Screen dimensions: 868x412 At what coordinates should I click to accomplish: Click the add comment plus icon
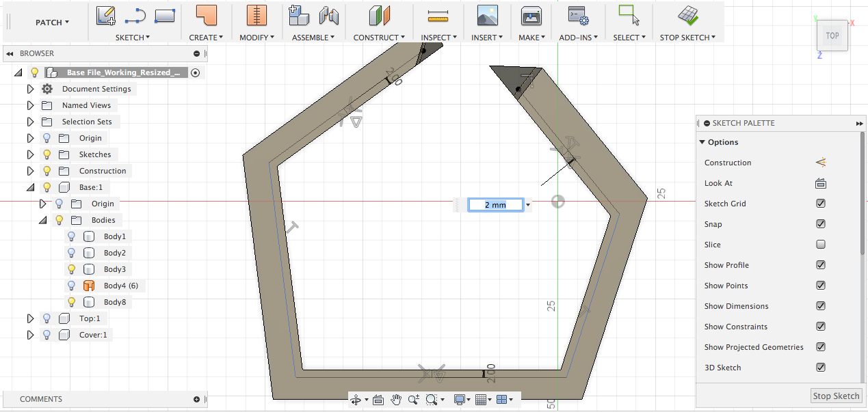tap(197, 399)
